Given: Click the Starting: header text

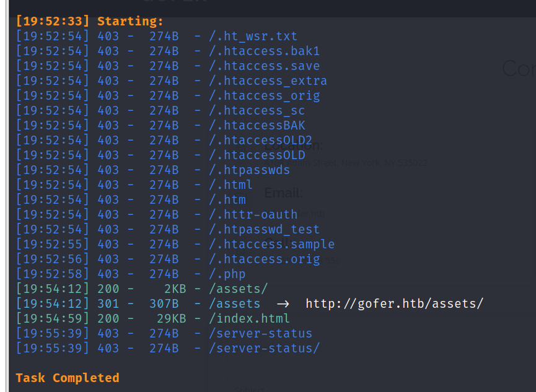Looking at the screenshot, I should [131, 21].
